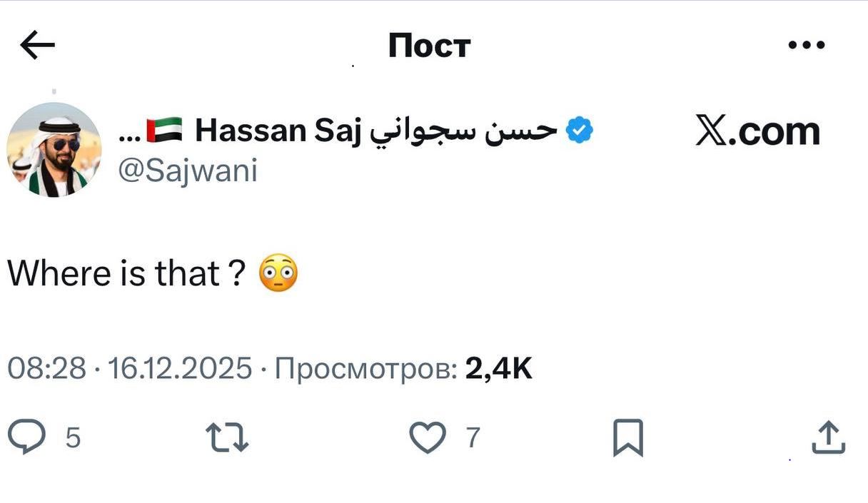Open the @Sajwani handle link
This screenshot has width=868, height=503.
coord(187,172)
